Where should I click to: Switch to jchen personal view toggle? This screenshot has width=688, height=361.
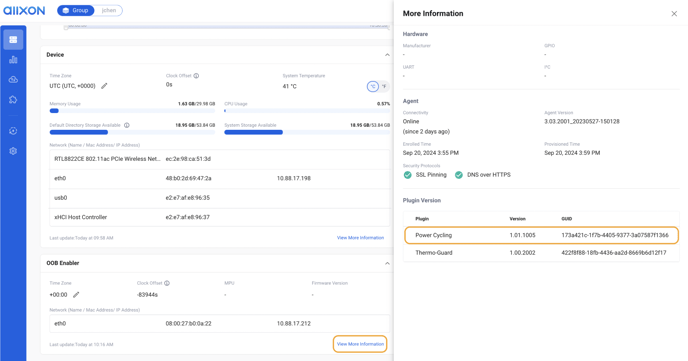pyautogui.click(x=108, y=11)
